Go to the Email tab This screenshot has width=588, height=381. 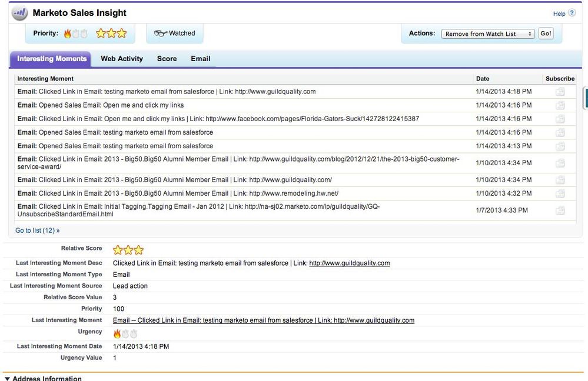201,59
